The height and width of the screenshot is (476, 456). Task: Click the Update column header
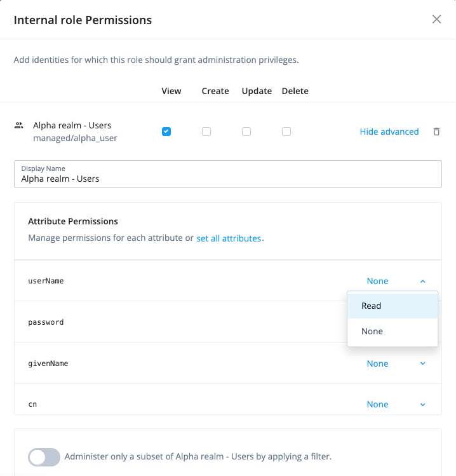(257, 91)
